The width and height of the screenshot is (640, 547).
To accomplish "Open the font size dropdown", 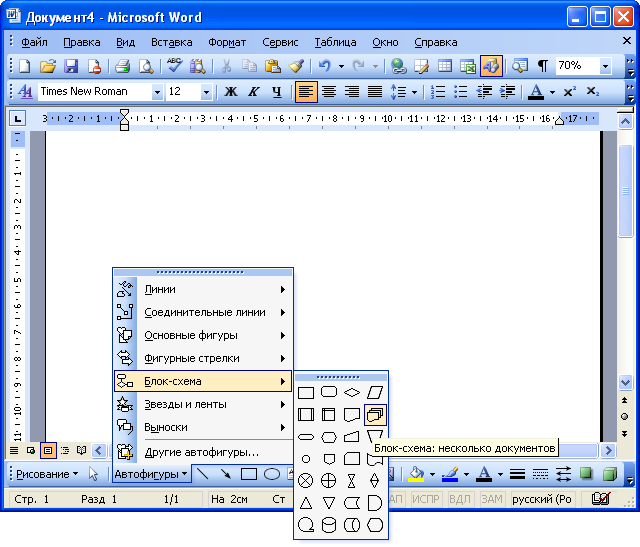I will coord(207,92).
